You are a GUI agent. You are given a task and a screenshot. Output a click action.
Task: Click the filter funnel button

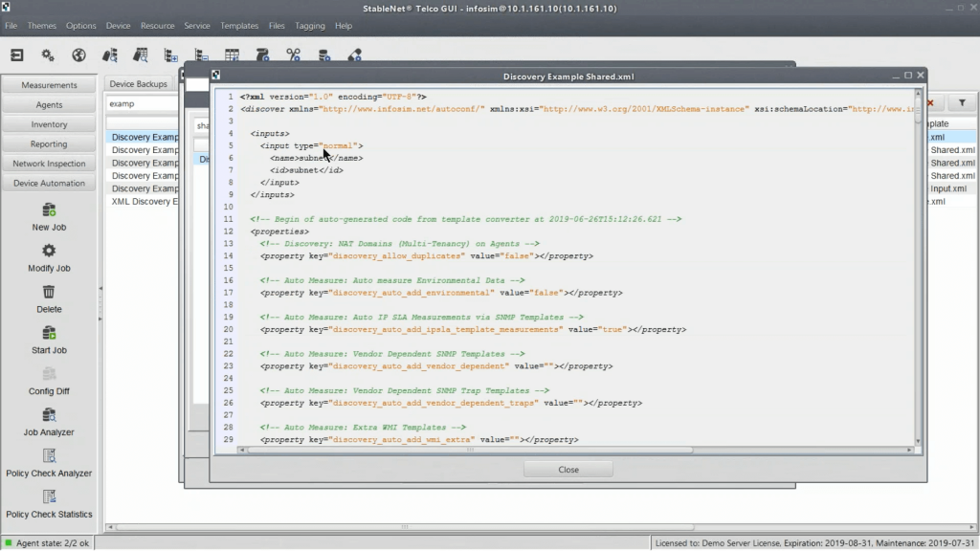pos(962,103)
